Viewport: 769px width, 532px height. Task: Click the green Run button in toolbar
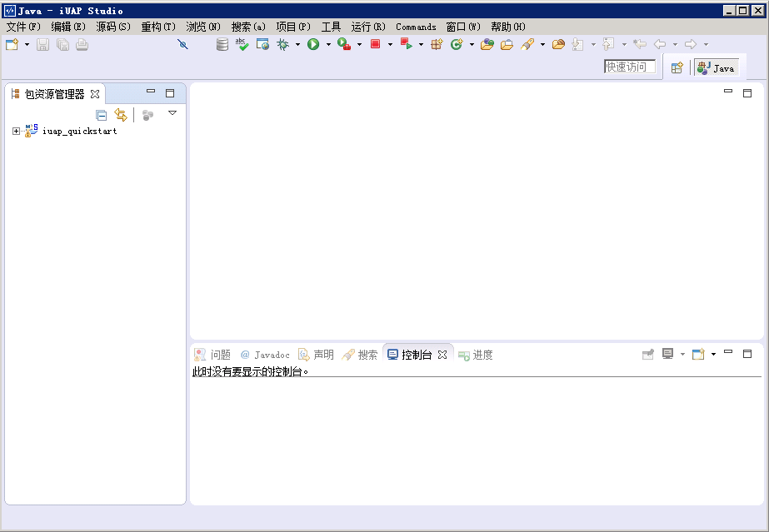313,45
